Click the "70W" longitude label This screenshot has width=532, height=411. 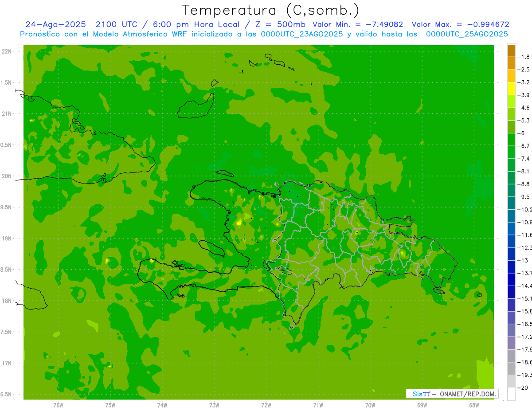(x=370, y=405)
